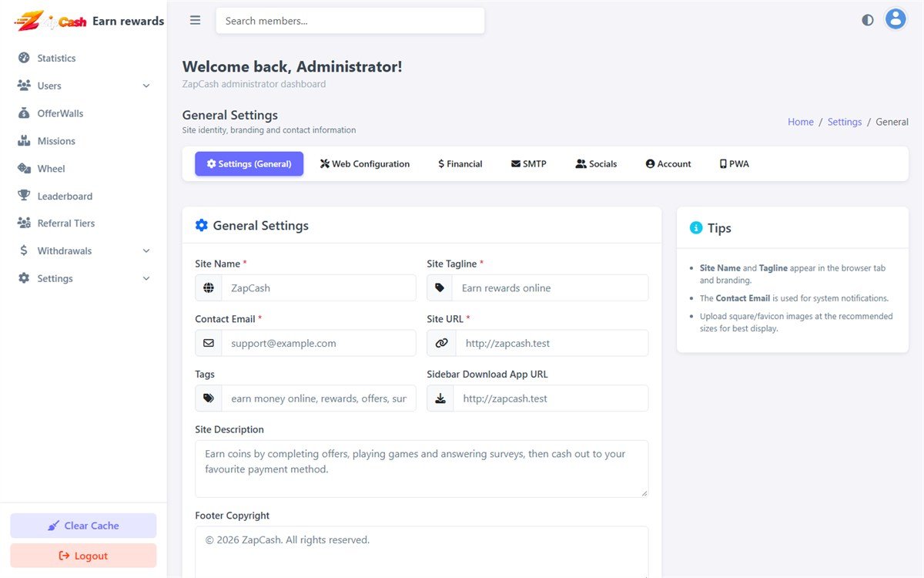The image size is (924, 578).
Task: Click the Site Name input field
Action: point(319,287)
